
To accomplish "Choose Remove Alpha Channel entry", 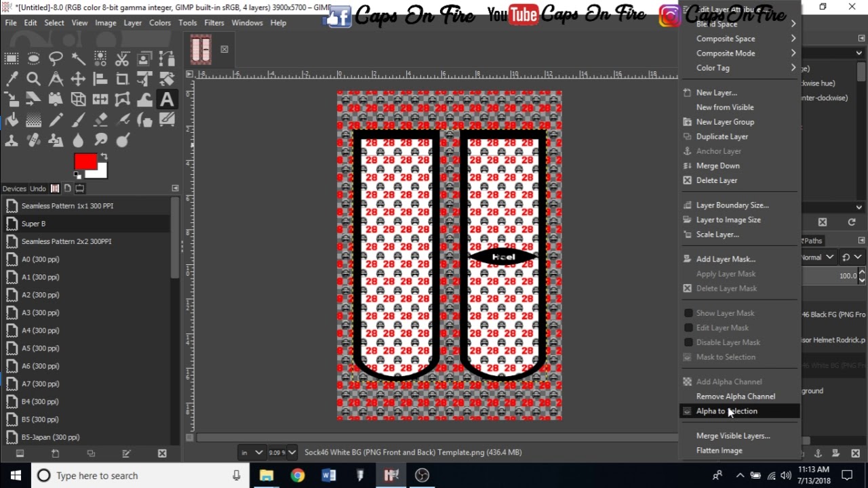I will [x=741, y=396].
